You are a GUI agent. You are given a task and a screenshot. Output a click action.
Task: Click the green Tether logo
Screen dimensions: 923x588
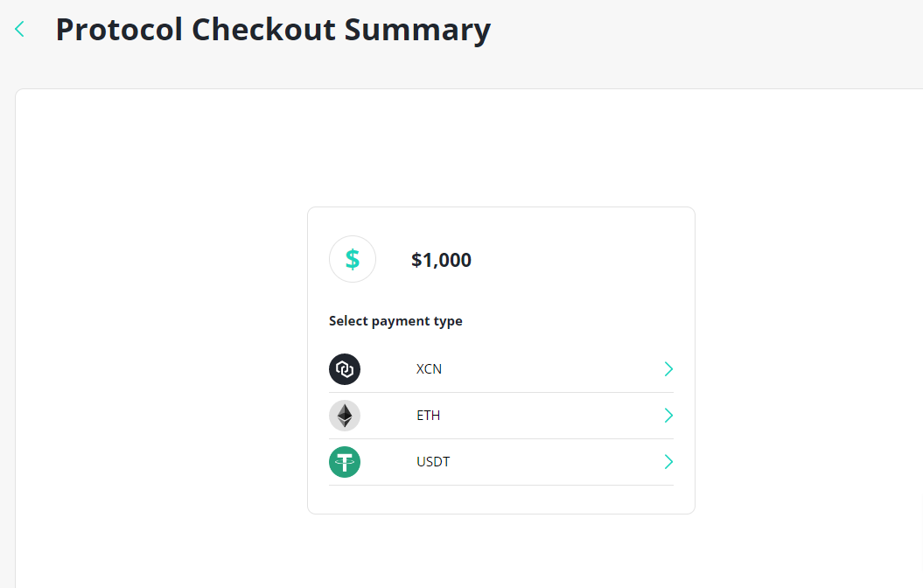pos(345,462)
